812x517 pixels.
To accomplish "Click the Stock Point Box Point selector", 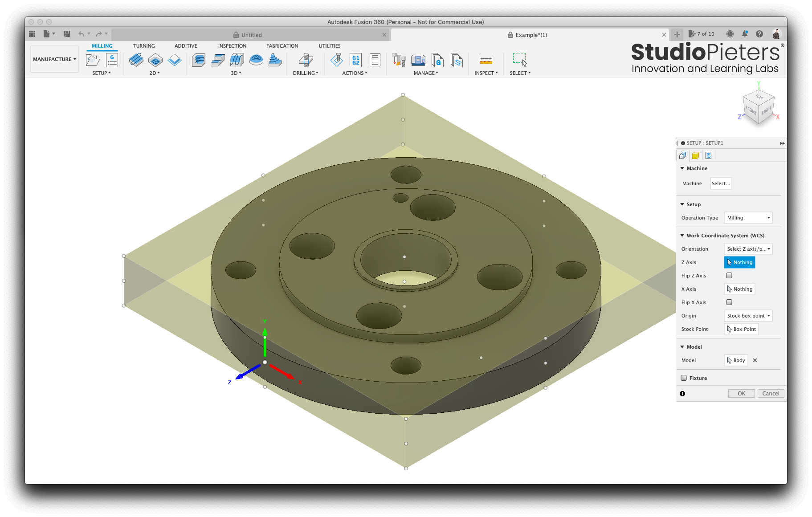I will [741, 329].
